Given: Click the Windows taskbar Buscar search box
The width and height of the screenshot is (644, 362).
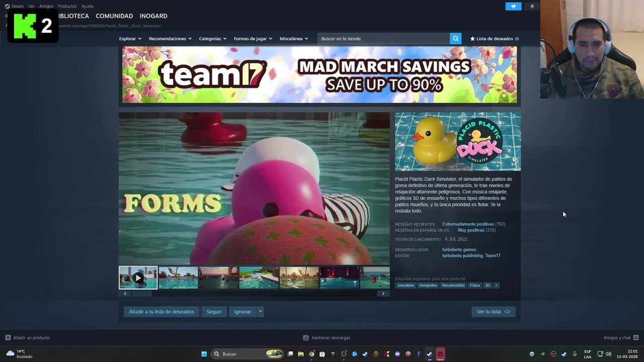Looking at the screenshot, I should coord(247,354).
